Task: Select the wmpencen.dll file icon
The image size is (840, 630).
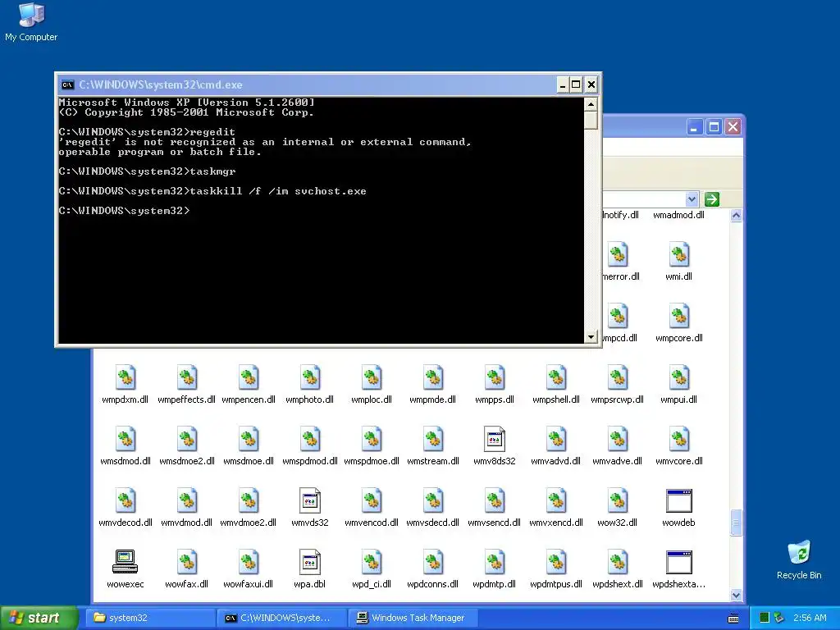Action: tap(249, 377)
